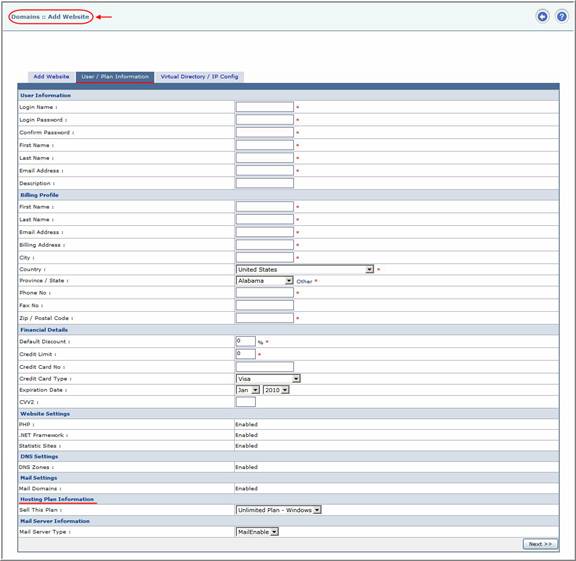Open the expiration month dropdown showing Jan
This screenshot has height=561, width=576.
tap(248, 390)
